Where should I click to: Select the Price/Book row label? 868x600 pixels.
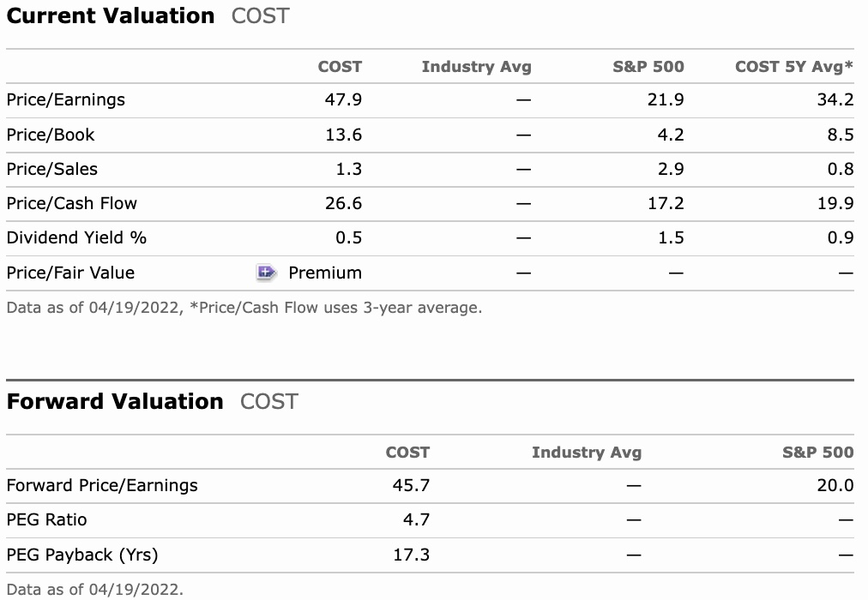(x=51, y=135)
